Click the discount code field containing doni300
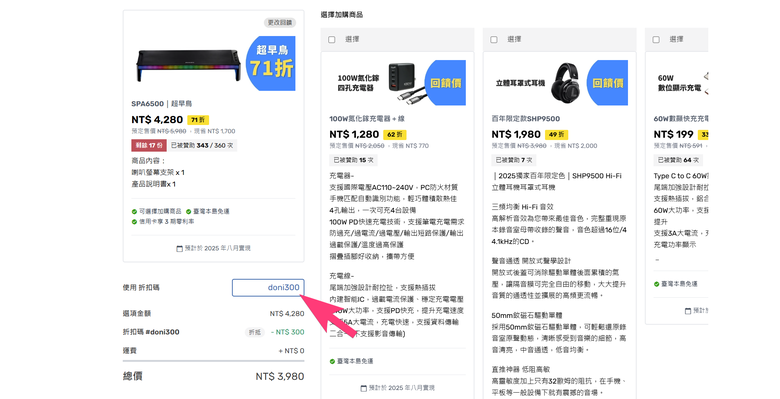This screenshot has width=780, height=399. [268, 288]
